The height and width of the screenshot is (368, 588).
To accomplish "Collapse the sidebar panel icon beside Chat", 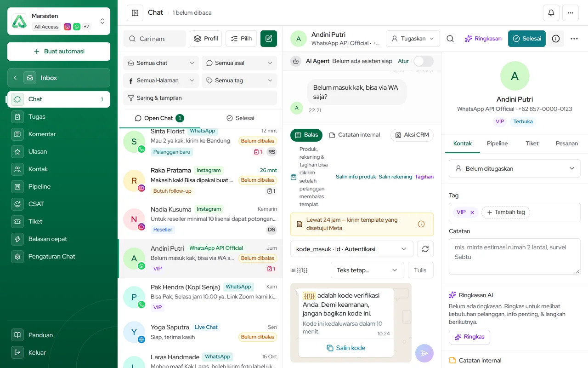I will coord(135,13).
